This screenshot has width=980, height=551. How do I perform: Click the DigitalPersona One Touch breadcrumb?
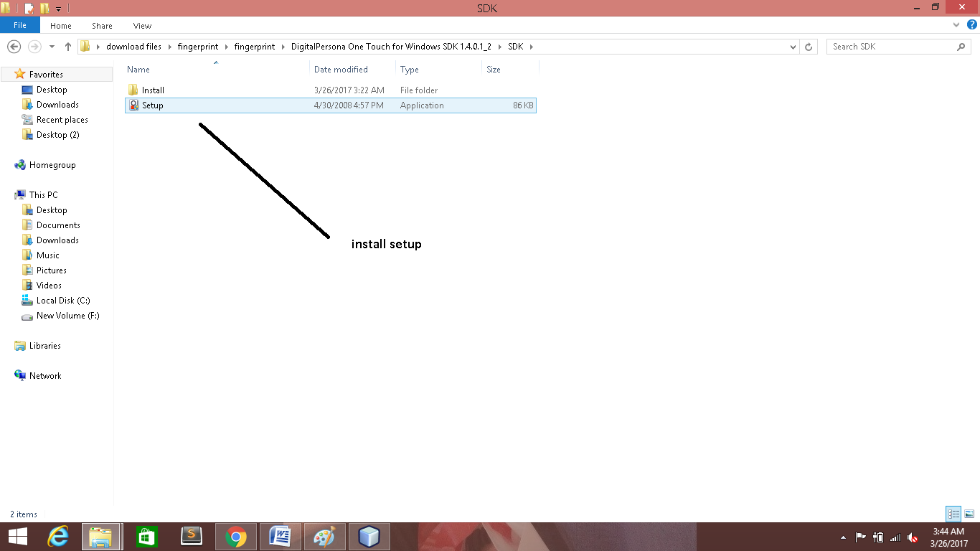click(x=391, y=47)
